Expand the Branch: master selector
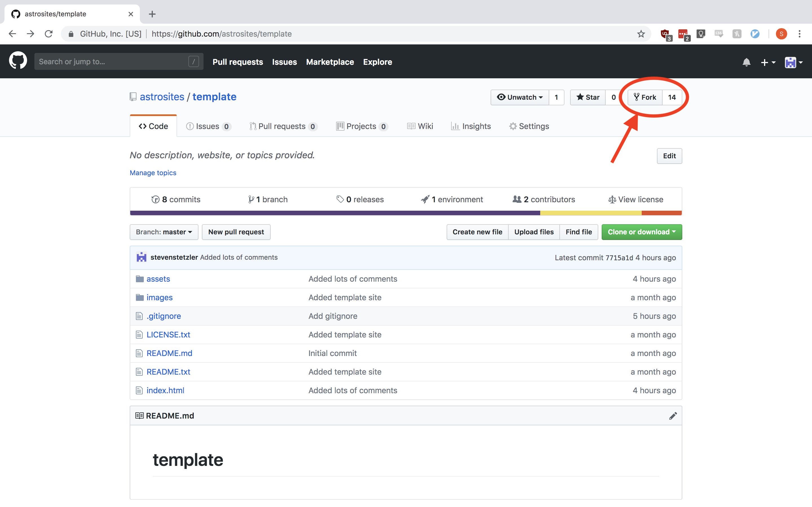812x507 pixels. click(164, 232)
